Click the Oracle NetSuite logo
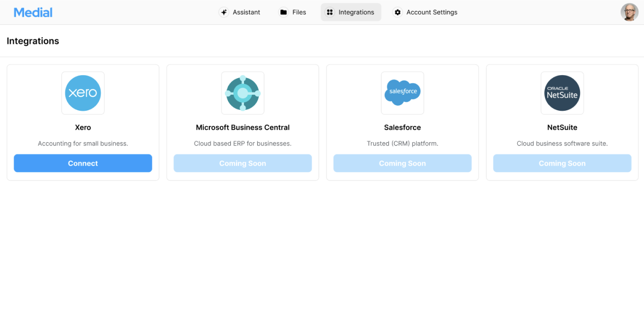 click(562, 93)
